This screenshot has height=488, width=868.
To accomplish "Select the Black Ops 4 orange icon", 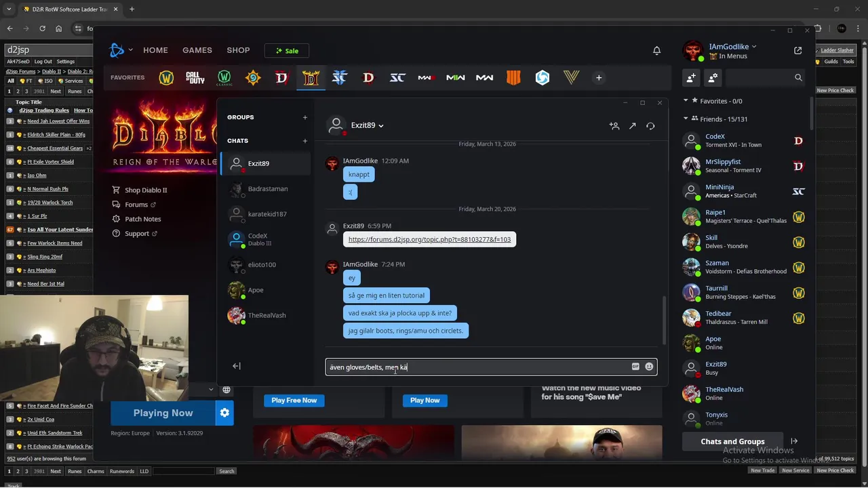I will (x=513, y=78).
